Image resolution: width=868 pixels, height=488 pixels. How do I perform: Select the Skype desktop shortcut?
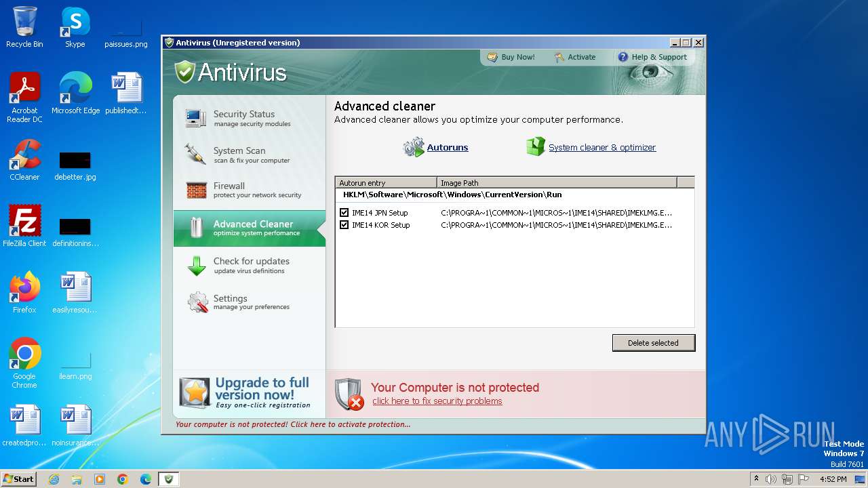click(75, 28)
